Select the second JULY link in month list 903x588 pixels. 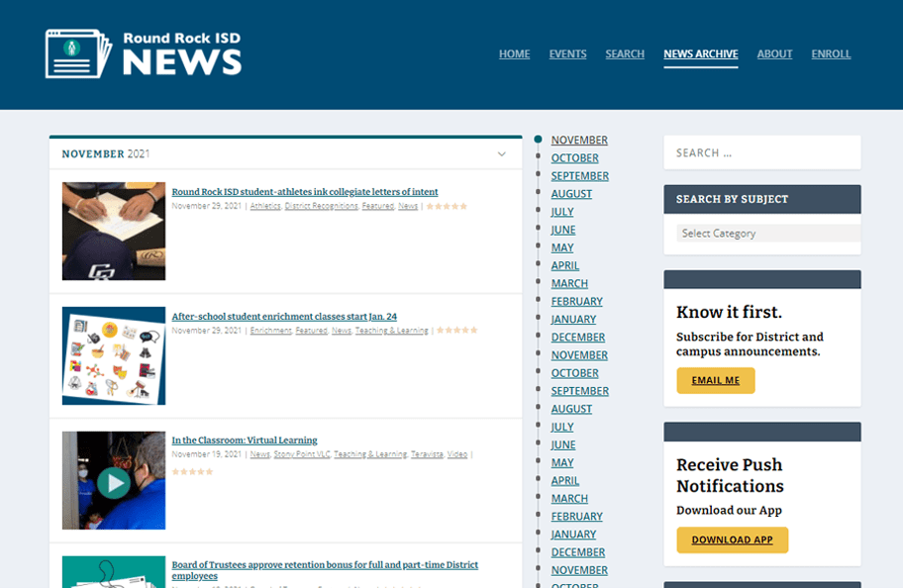562,427
